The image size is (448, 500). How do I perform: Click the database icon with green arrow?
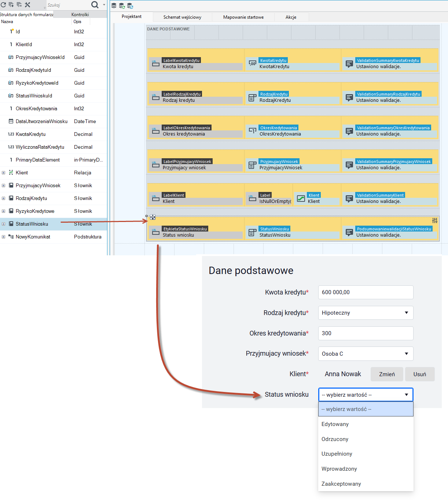click(x=122, y=5)
